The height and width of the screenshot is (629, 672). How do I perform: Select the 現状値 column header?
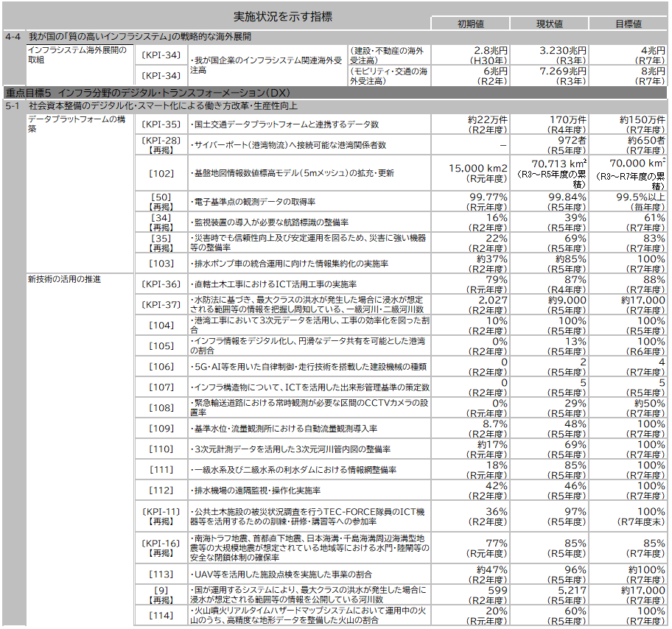point(550,24)
